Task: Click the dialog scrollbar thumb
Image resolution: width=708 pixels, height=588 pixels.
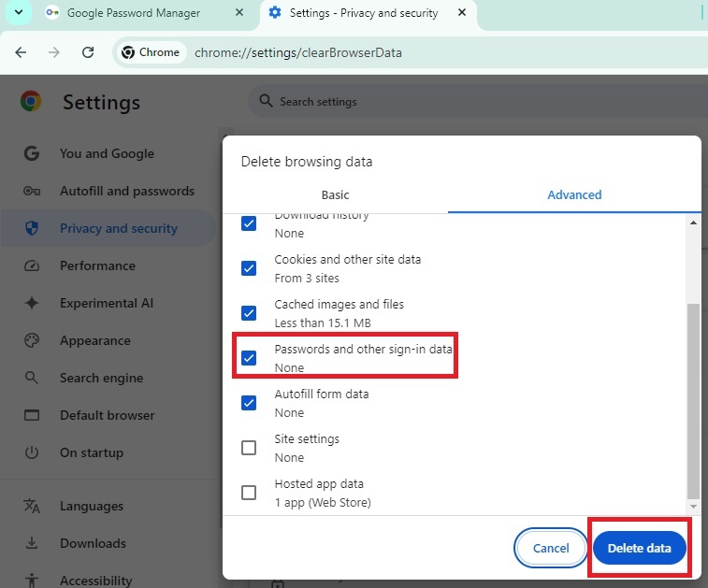Action: 693,400
